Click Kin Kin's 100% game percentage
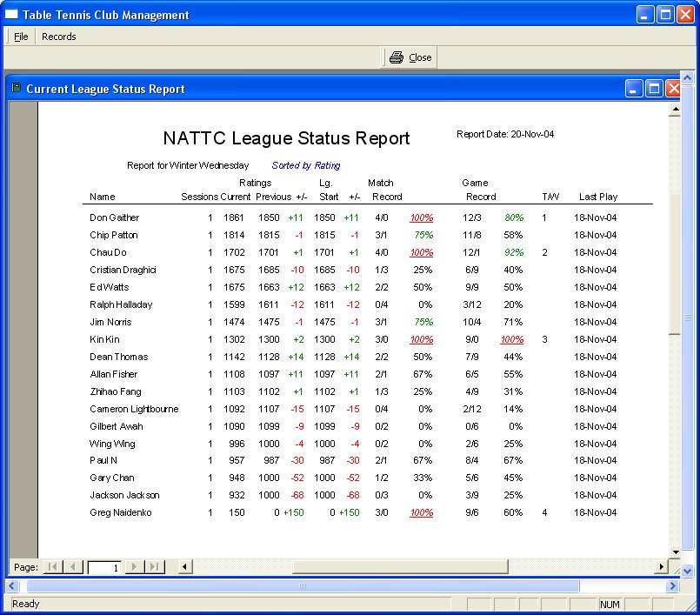 coord(512,339)
